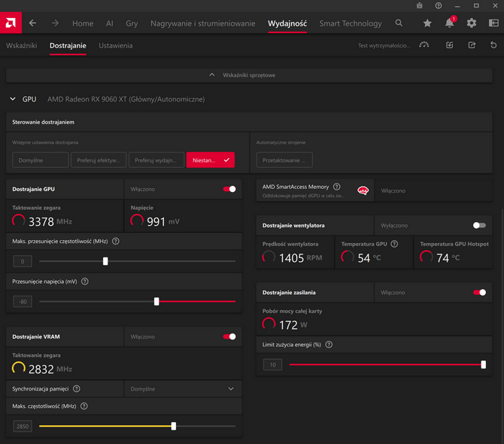
Task: Click the frequency offset slider handle
Action: pos(105,261)
